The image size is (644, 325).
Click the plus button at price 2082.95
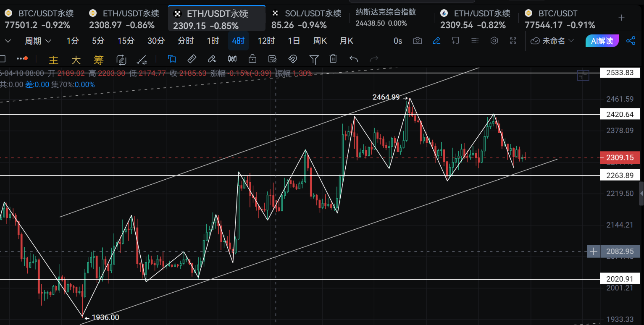(593, 252)
